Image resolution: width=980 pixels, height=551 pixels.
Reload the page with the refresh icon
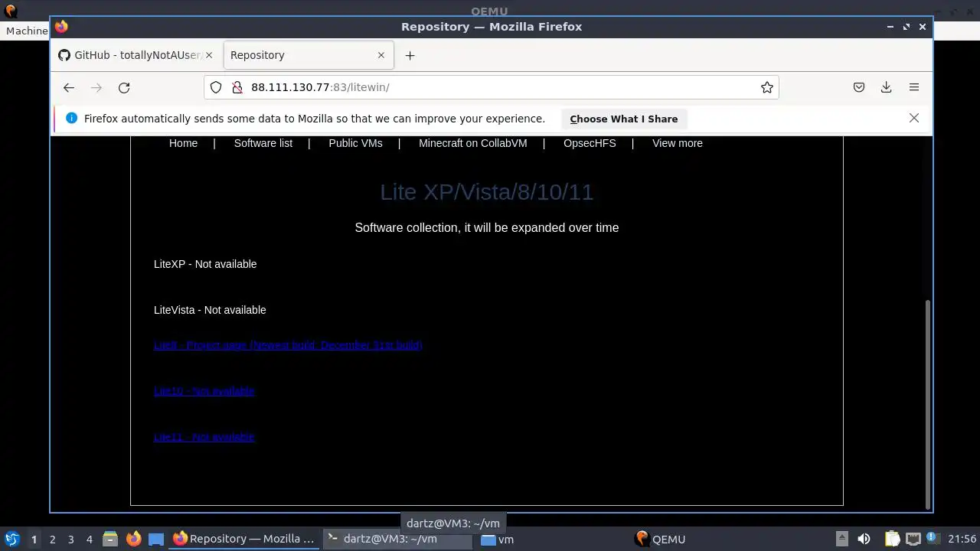(x=124, y=87)
